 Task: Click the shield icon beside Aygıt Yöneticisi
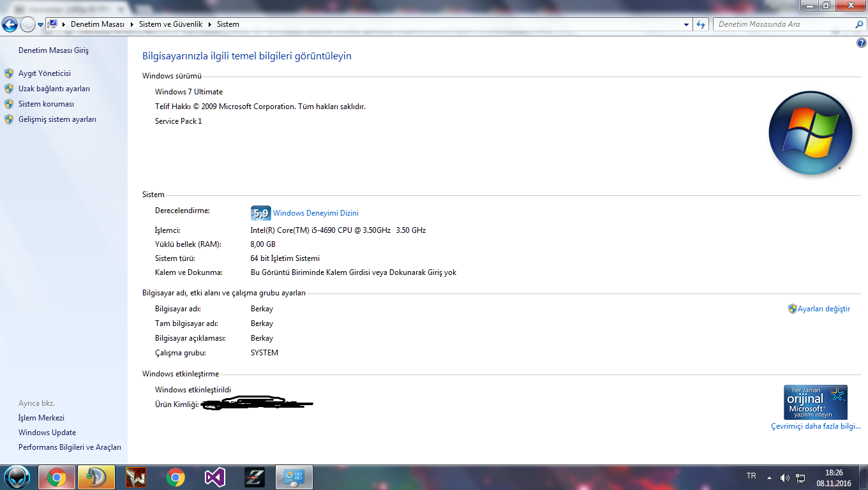pos(9,73)
